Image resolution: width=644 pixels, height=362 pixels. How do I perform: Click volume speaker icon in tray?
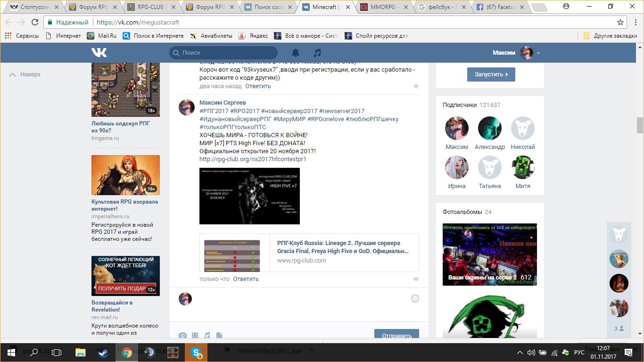point(531,352)
